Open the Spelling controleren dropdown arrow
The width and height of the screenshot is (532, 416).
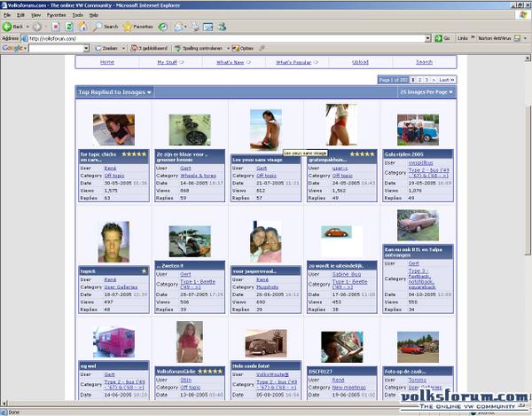(228, 48)
